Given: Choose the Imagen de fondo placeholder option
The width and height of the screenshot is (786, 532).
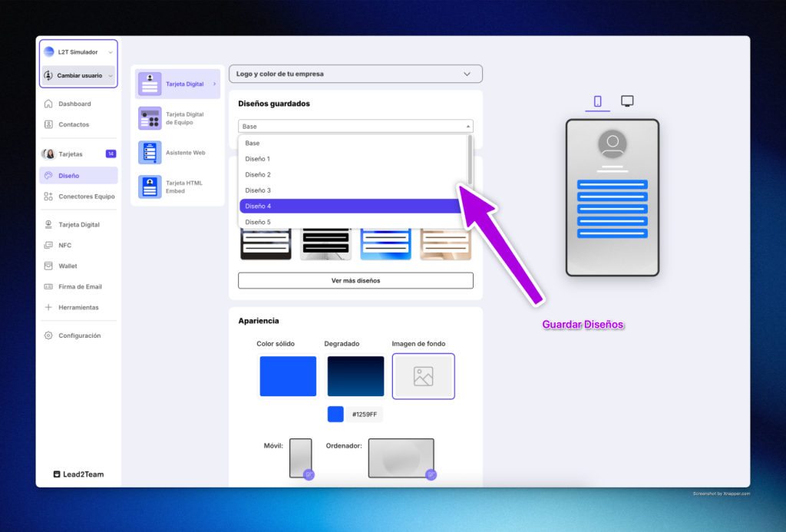Looking at the screenshot, I should [423, 376].
